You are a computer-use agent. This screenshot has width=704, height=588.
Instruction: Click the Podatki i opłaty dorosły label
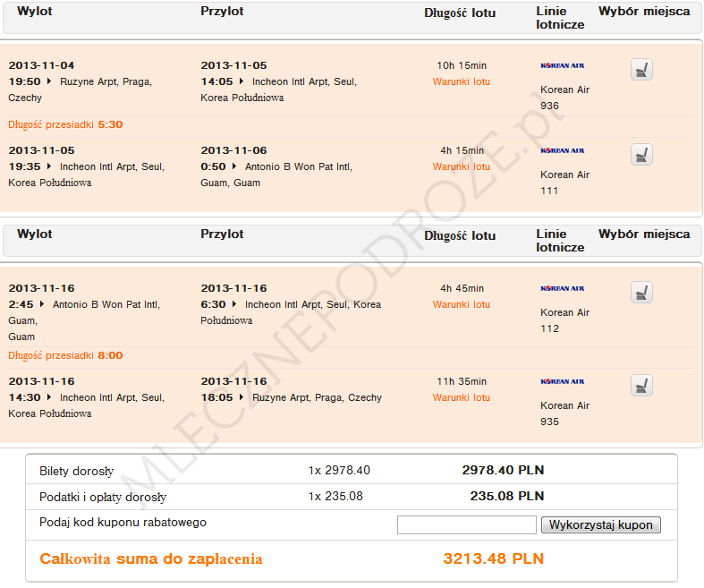[x=103, y=498]
